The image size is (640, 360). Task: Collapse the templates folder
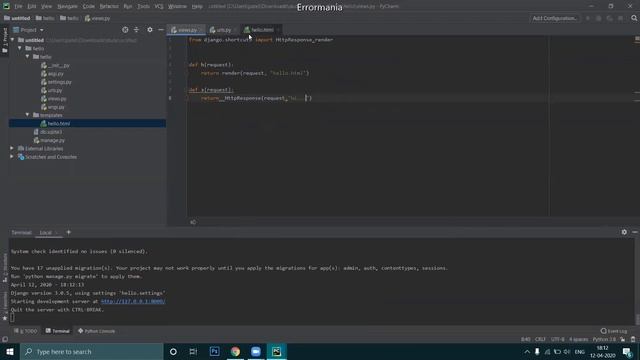click(x=28, y=115)
